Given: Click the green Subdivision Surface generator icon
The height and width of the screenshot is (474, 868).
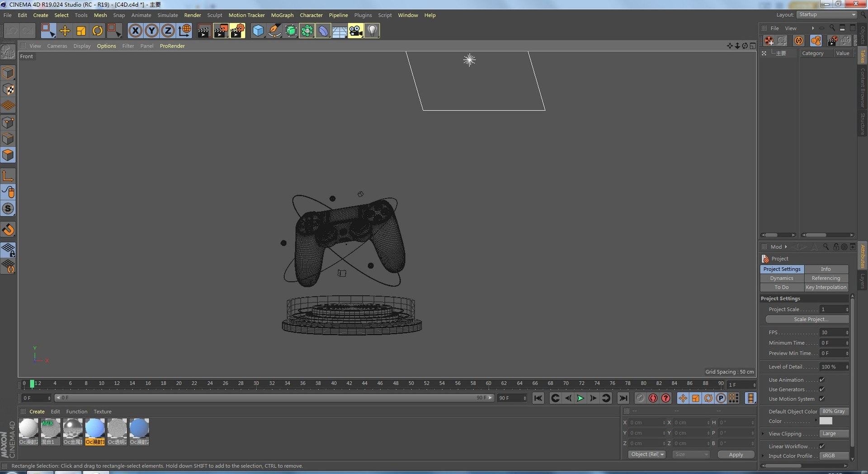Looking at the screenshot, I should tap(291, 31).
